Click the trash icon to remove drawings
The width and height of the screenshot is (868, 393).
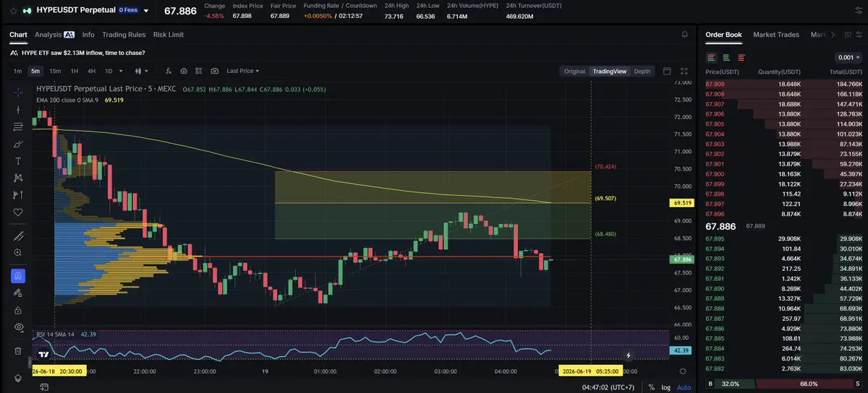[18, 351]
